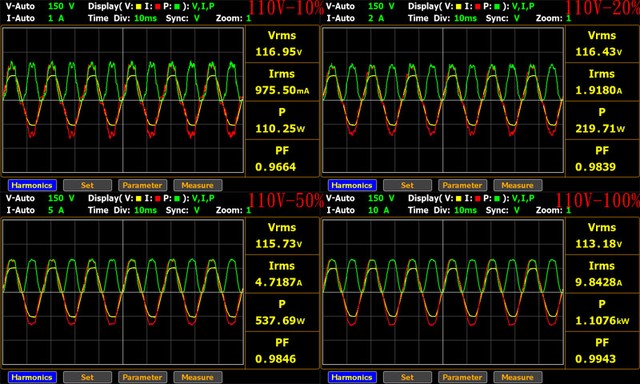Screen dimensions: 640x384
Task: Open Parameter in the 110V-10% panel
Action: coord(142,185)
